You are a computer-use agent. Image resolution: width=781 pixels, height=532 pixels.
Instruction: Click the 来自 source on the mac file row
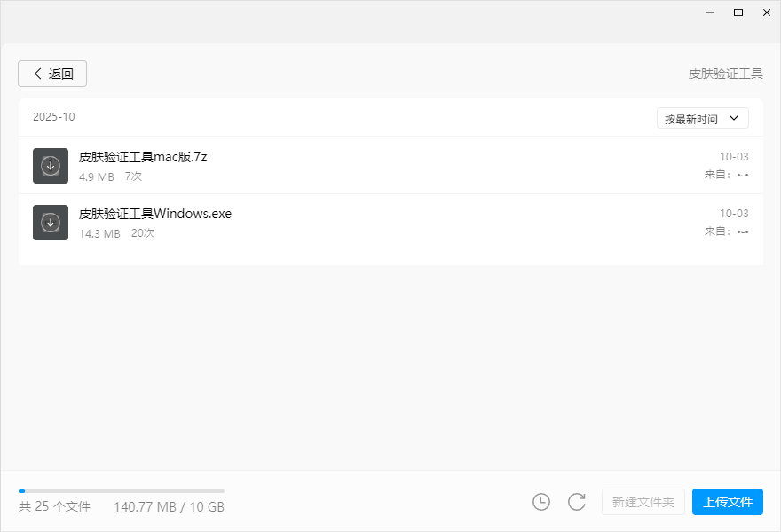727,175
